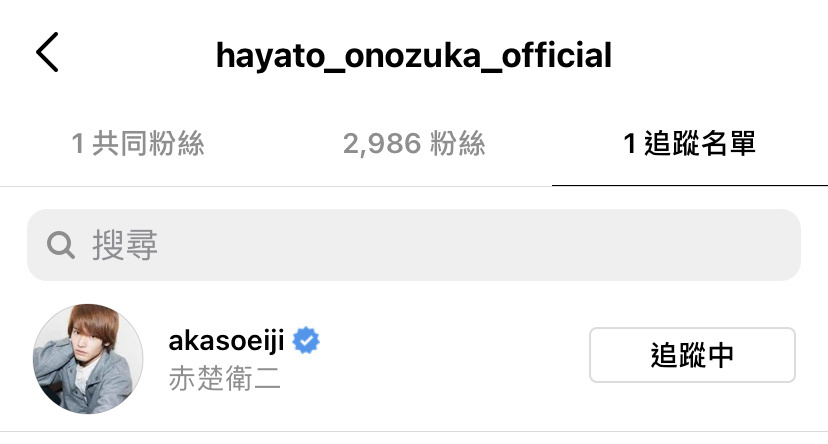The width and height of the screenshot is (828, 444).
Task: Tap the magnifying glass search icon
Action: point(61,245)
